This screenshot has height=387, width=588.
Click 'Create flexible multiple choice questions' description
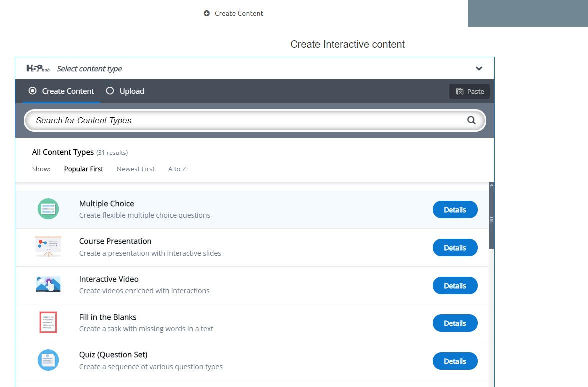tap(145, 215)
